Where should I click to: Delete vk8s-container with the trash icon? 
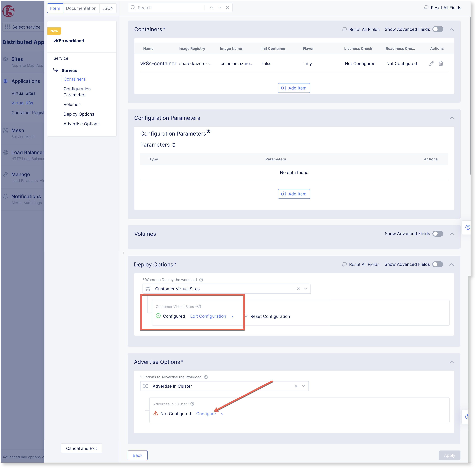click(x=441, y=63)
